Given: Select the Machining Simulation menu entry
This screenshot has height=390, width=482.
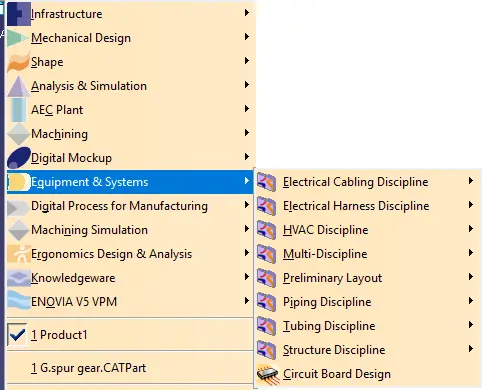Looking at the screenshot, I should coord(130,230).
